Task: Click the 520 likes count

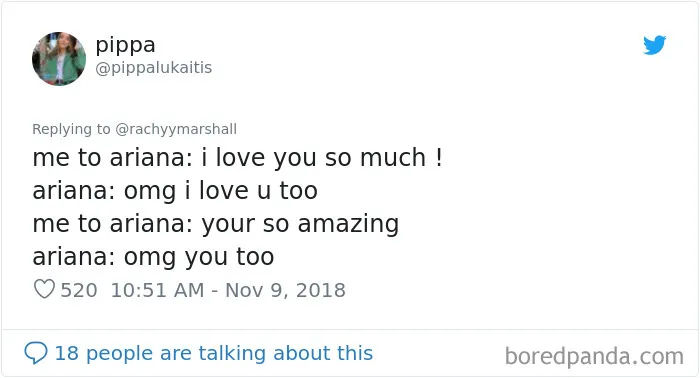Action: coord(79,290)
